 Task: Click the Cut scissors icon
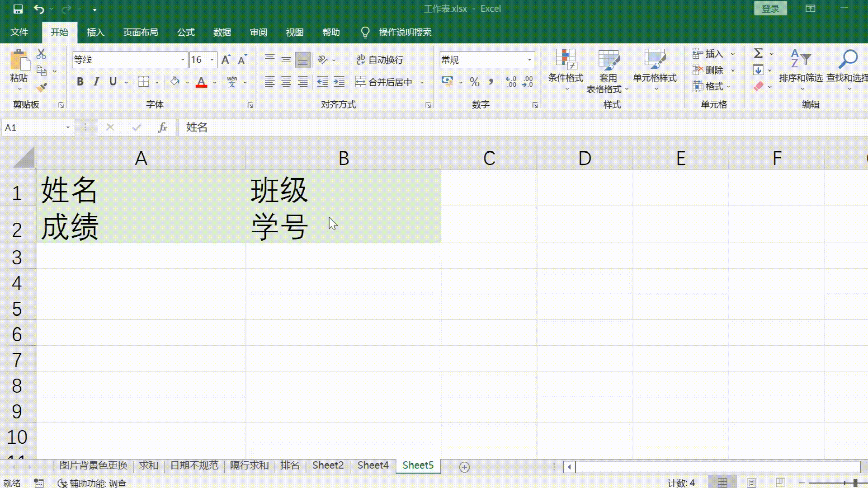click(x=41, y=54)
